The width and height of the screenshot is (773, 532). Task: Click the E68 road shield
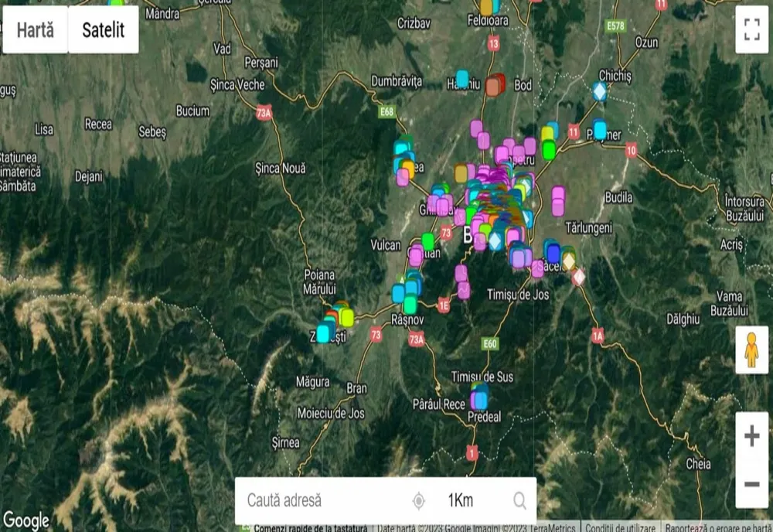point(387,112)
